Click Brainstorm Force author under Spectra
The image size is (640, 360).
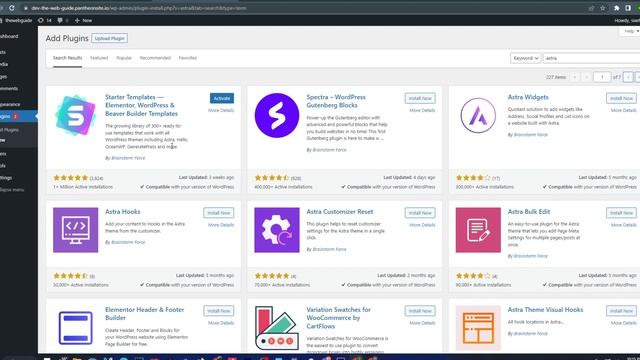(329, 150)
